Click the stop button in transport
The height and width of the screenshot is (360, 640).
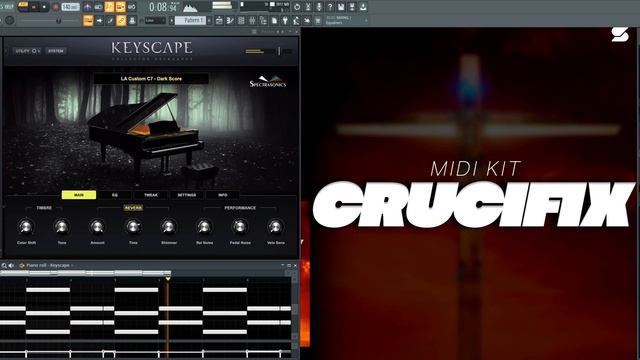pyautogui.click(x=44, y=7)
